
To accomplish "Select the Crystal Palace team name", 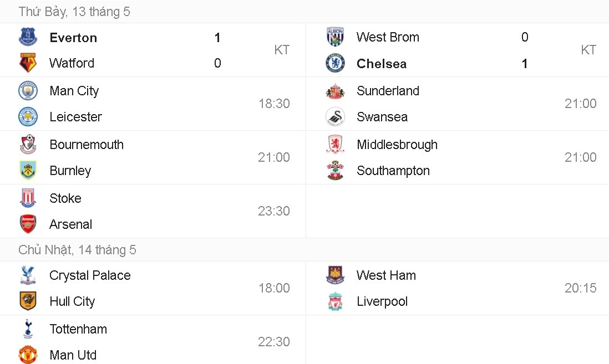I will (90, 275).
